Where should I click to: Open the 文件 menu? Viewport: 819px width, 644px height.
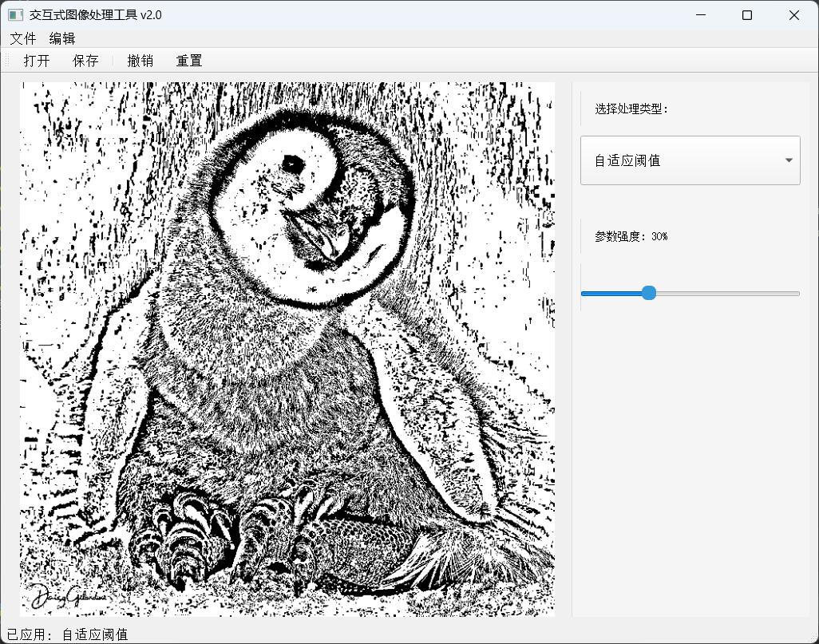pos(23,38)
